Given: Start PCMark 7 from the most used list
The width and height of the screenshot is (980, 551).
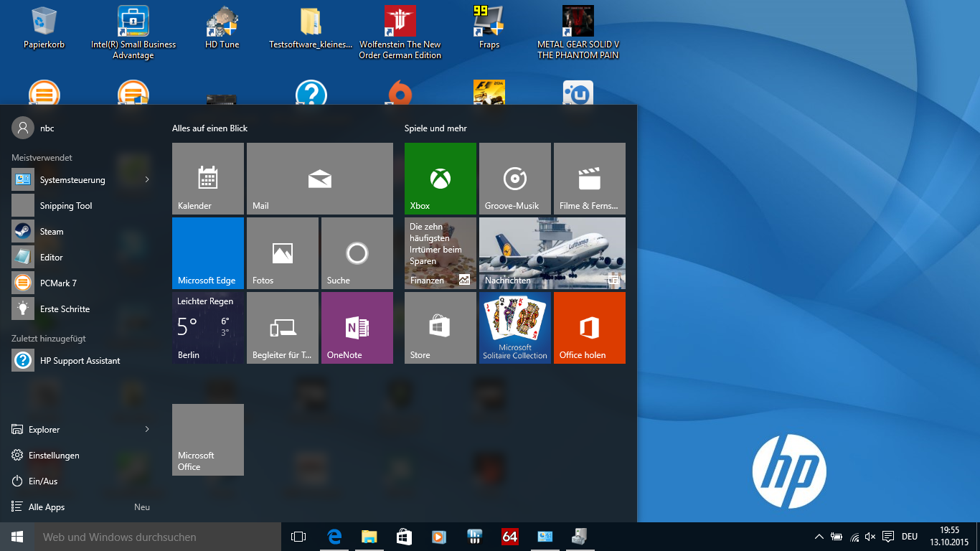Looking at the screenshot, I should [80, 283].
